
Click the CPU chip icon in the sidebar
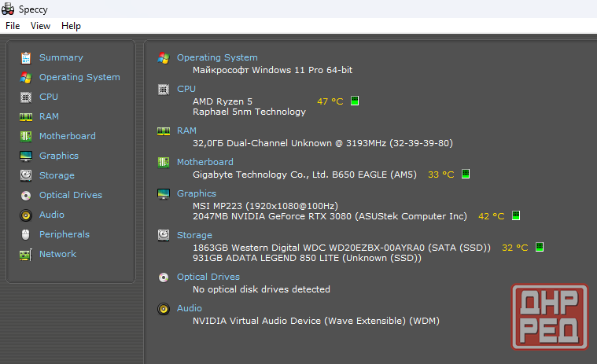click(26, 97)
